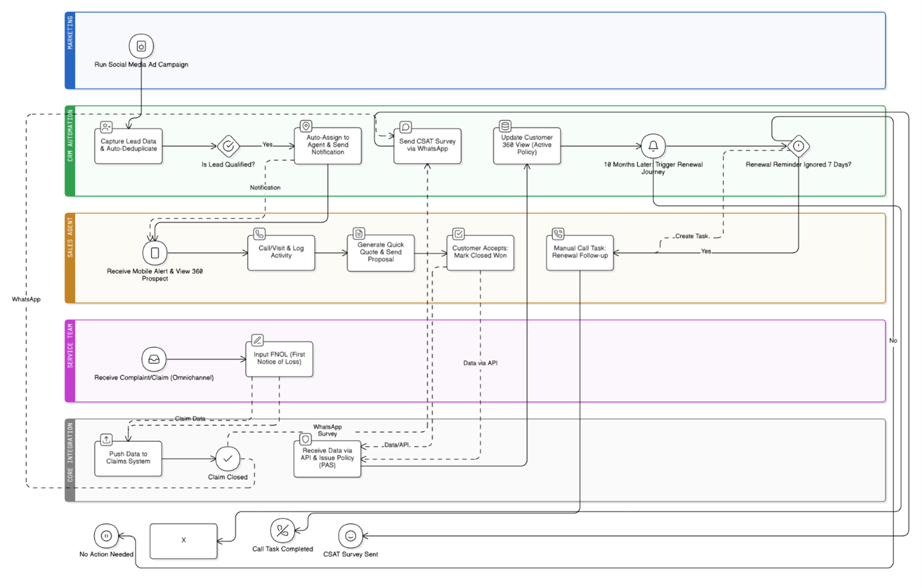Click the MARKETING swimlane header
This screenshot has height=588, width=921.
tap(70, 50)
